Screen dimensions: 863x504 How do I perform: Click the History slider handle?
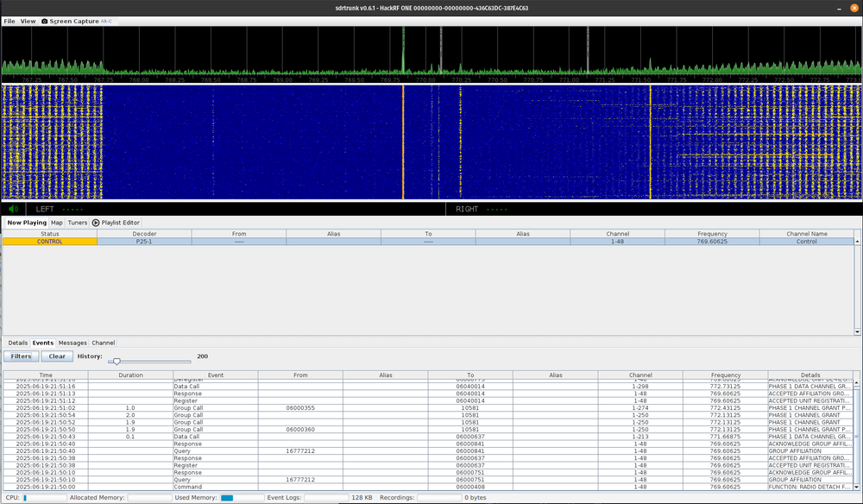117,362
